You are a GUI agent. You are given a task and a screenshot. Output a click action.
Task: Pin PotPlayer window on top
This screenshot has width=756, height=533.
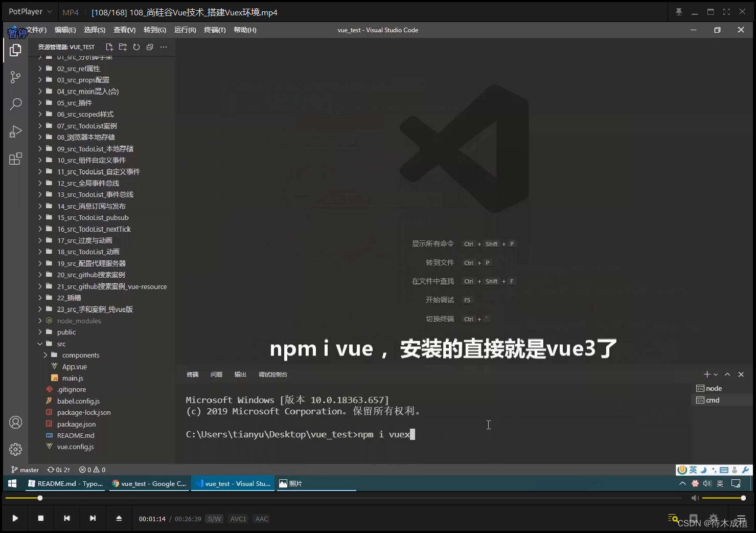tap(679, 12)
